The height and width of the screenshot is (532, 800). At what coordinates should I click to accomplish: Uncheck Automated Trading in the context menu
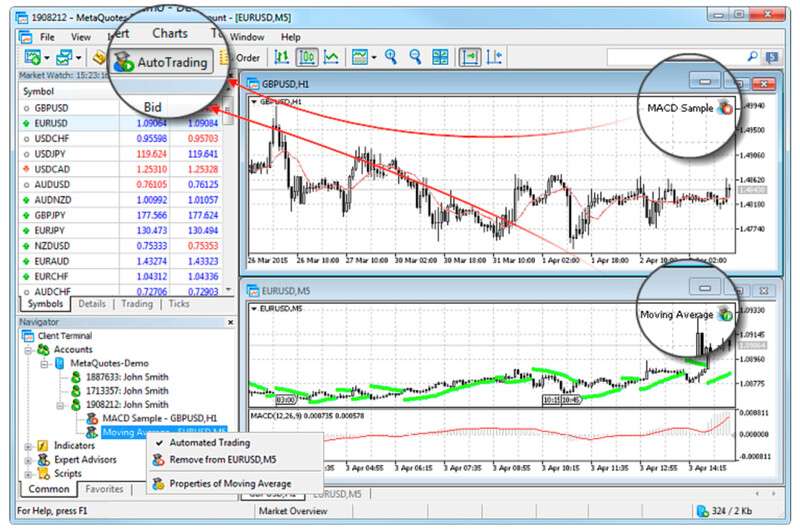click(x=210, y=443)
